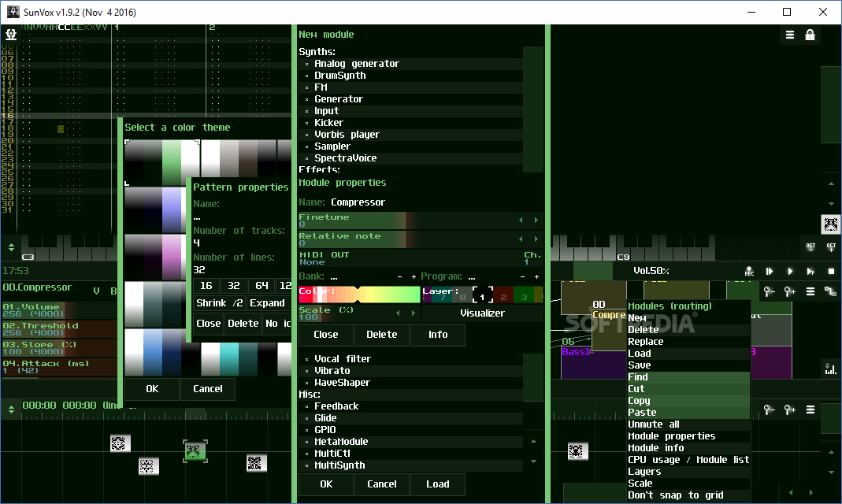
Task: Open the timeline hamburger menu
Action: pos(810,410)
